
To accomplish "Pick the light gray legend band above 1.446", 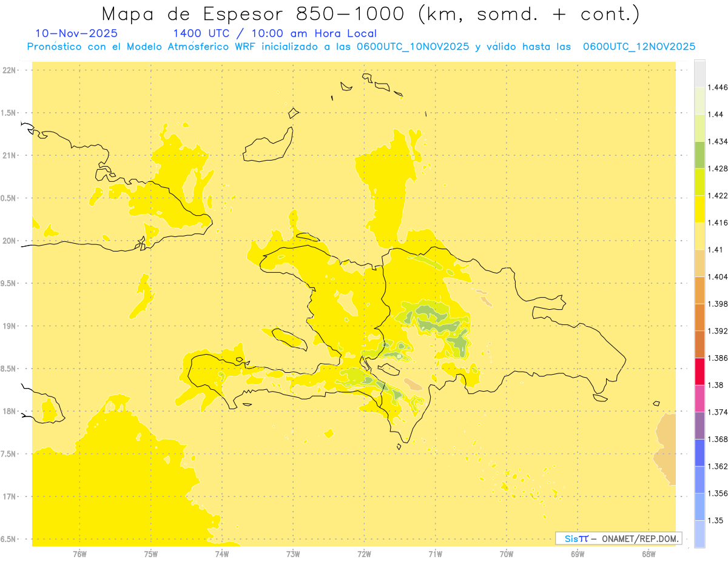I will 699,74.
